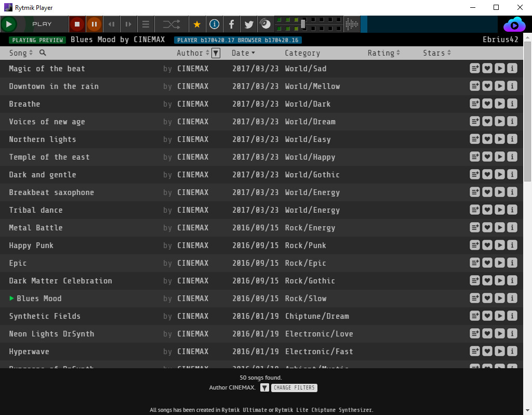Viewport: 532px width, 415px height.
Task: Select the Author CINEMAX filter at bottom
Action: (x=232, y=387)
